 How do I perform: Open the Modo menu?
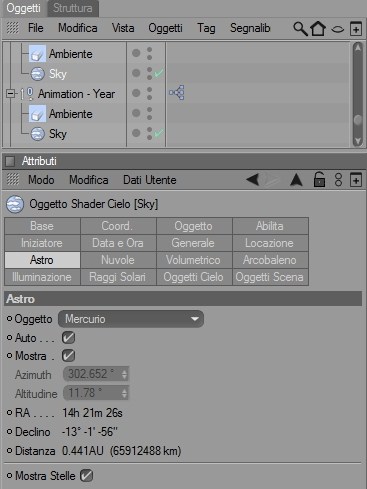41,180
